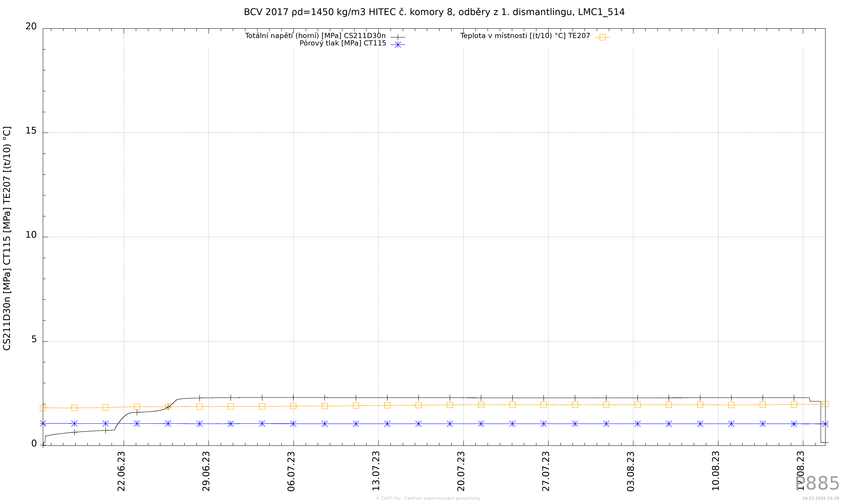Image resolution: width=856 pixels, height=504 pixels.
Task: Click x-axis date label '13.07.23'
Action: pos(376,471)
